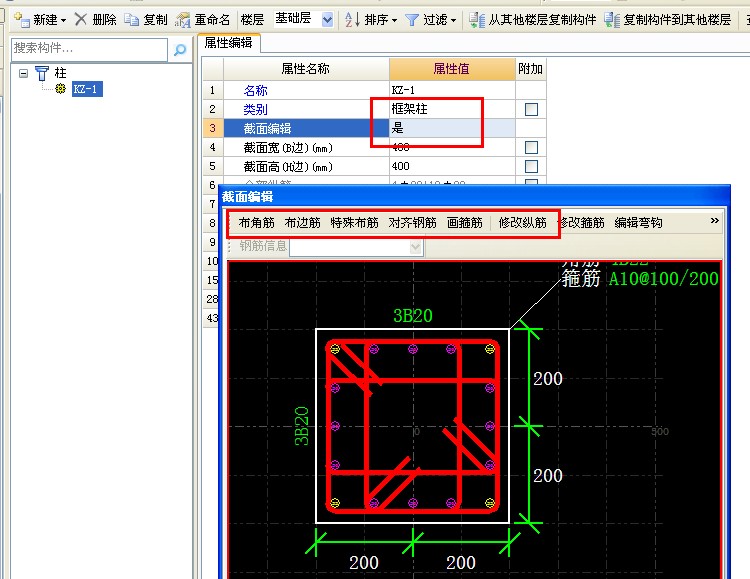Select the 截面编辑 property row
Image resolution: width=750 pixels, height=579 pixels.
pos(306,128)
